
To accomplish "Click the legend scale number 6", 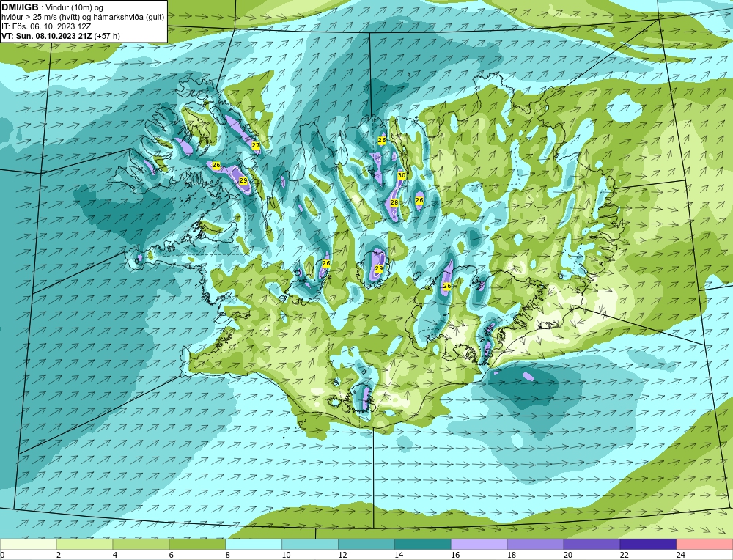I will pyautogui.click(x=171, y=556).
